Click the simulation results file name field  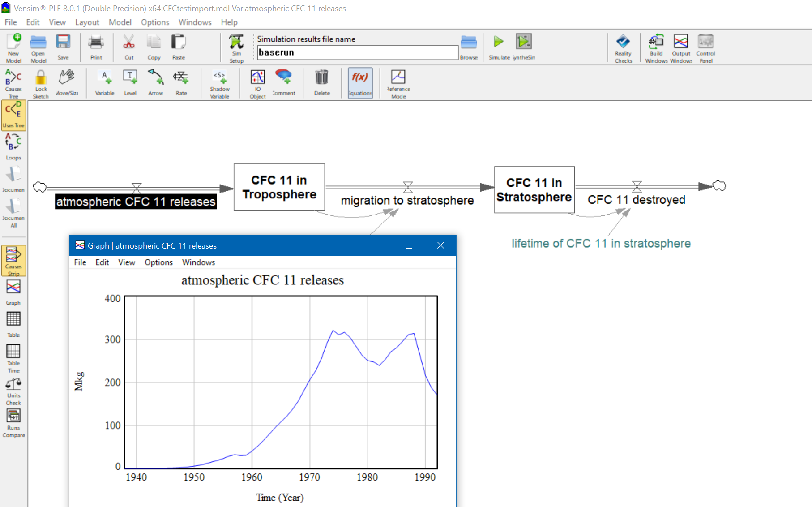click(357, 52)
